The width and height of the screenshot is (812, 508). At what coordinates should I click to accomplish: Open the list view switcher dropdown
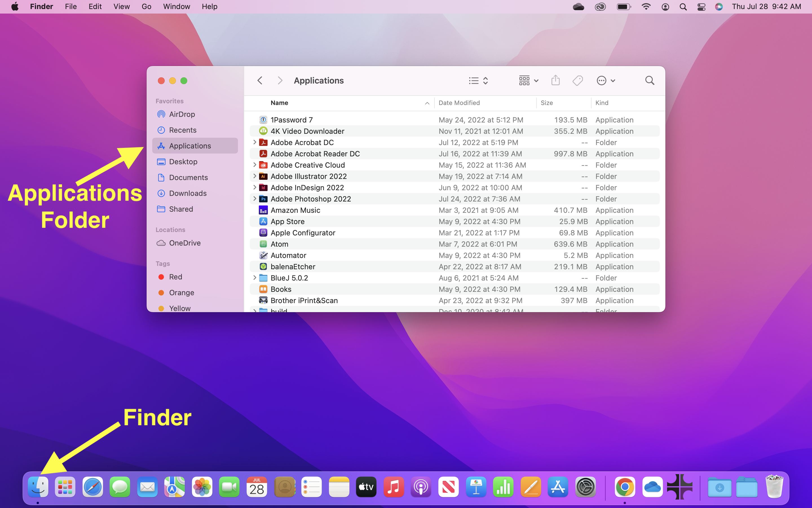click(x=478, y=81)
